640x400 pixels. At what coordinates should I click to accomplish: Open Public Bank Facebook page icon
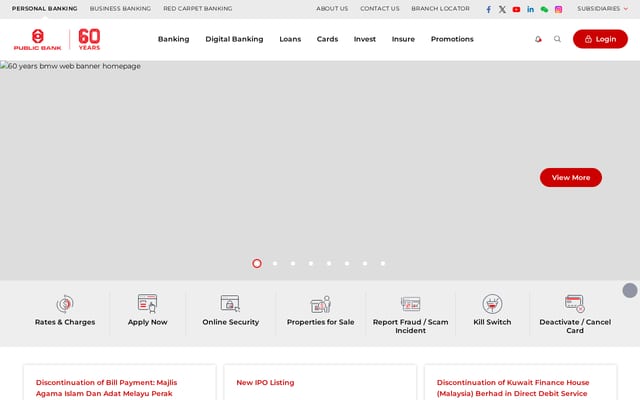[489, 9]
